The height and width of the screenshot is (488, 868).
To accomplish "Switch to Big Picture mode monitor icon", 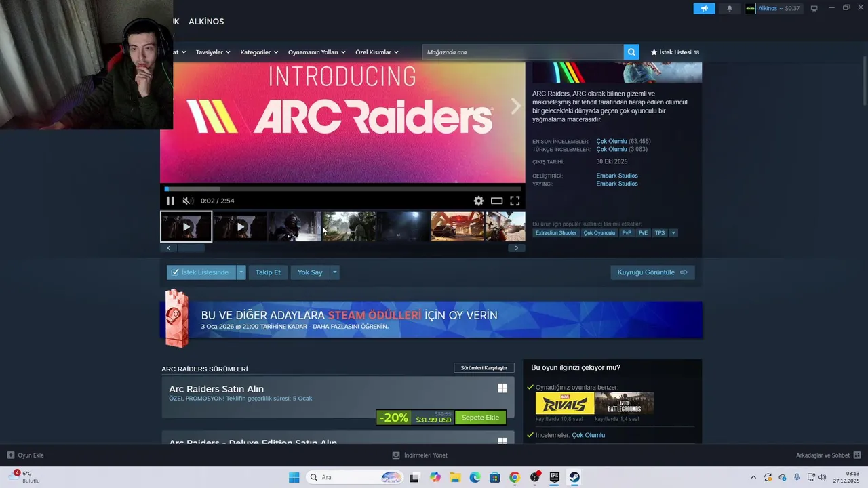I will click(x=814, y=8).
